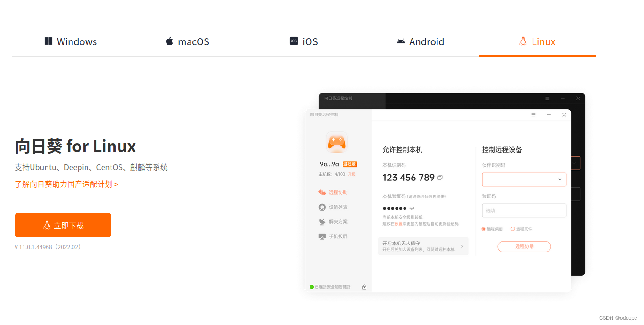Click the Windows logo icon in tab
644x325 pixels.
click(48, 41)
